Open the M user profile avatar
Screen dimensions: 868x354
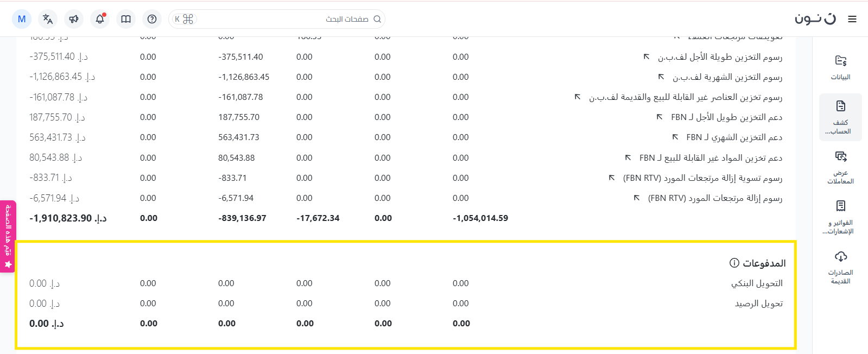22,19
